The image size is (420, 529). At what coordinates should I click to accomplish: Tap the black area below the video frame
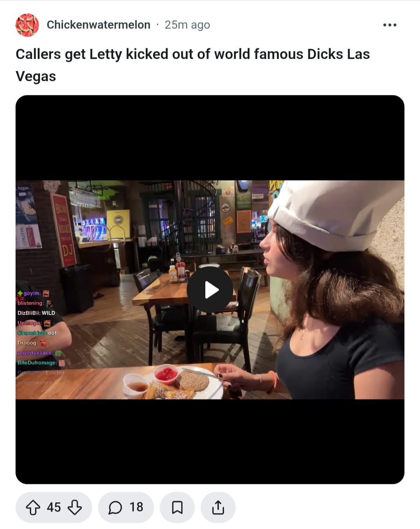point(210,441)
